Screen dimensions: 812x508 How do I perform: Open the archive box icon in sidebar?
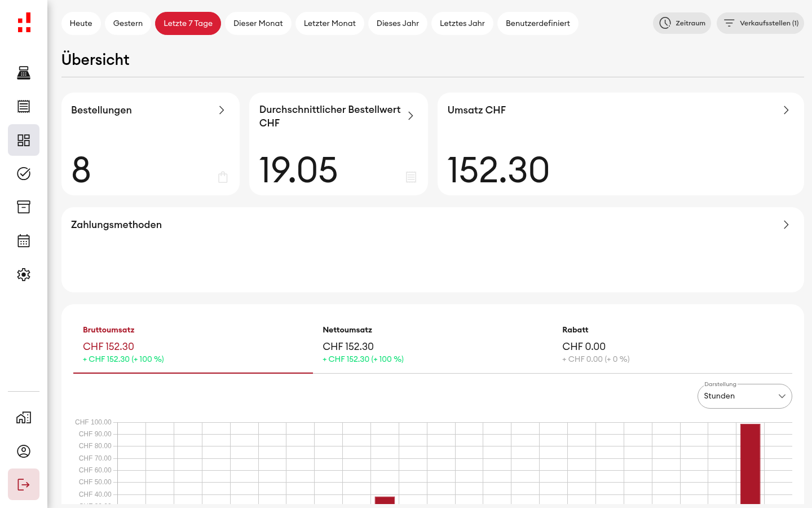[24, 207]
